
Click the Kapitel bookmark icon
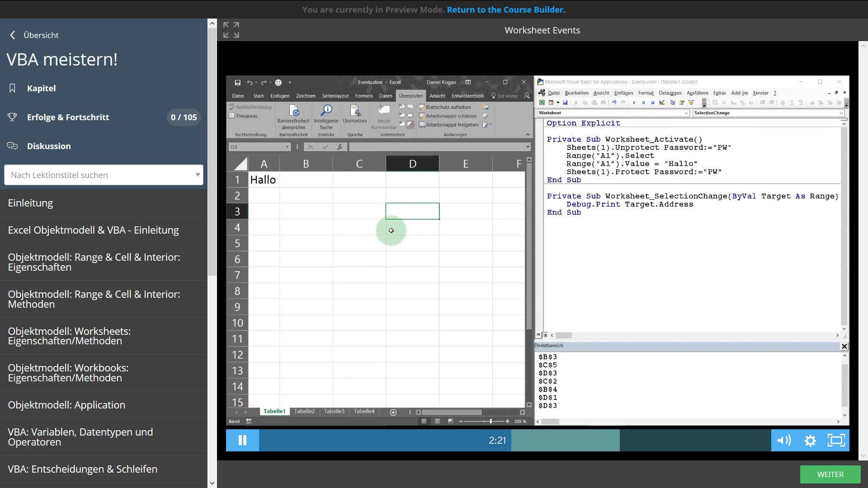(12, 88)
